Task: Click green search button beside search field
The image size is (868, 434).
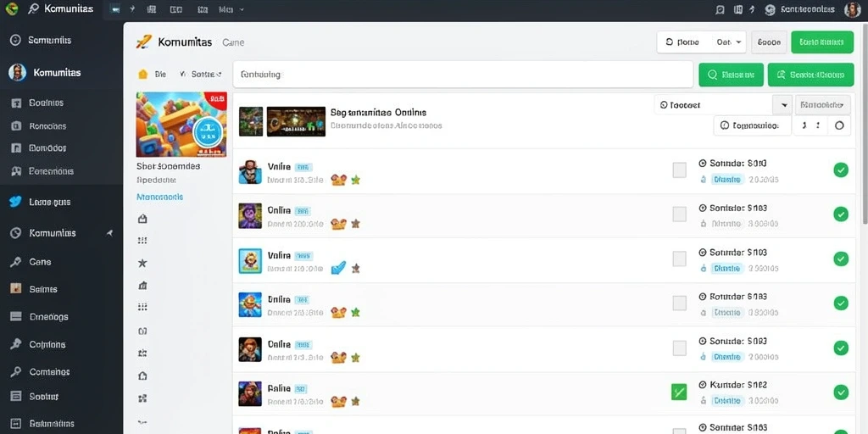Action: [x=732, y=75]
